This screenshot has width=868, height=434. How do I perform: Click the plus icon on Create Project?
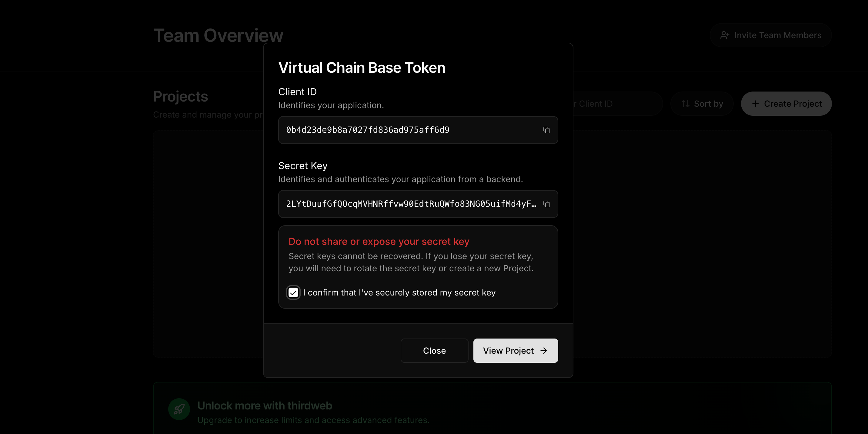(756, 103)
